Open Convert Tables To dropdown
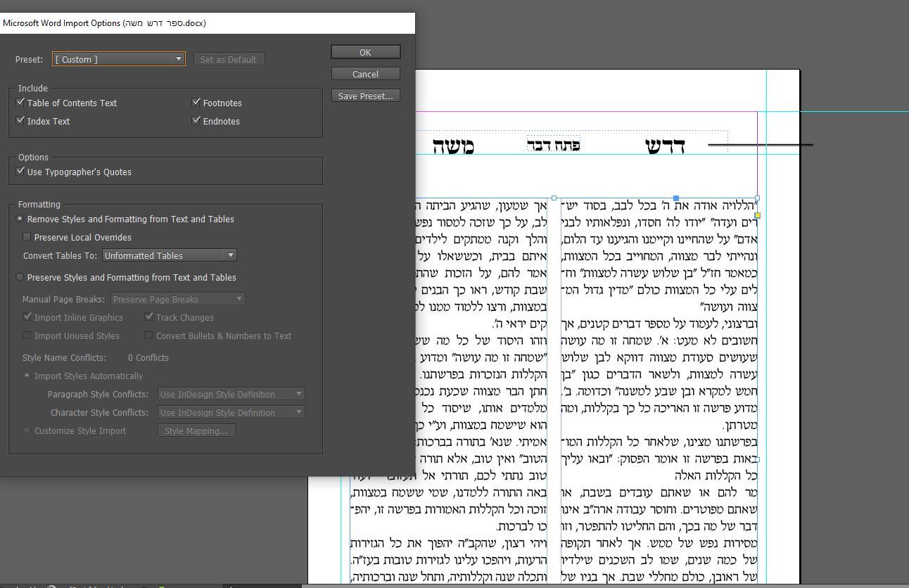 coord(169,255)
